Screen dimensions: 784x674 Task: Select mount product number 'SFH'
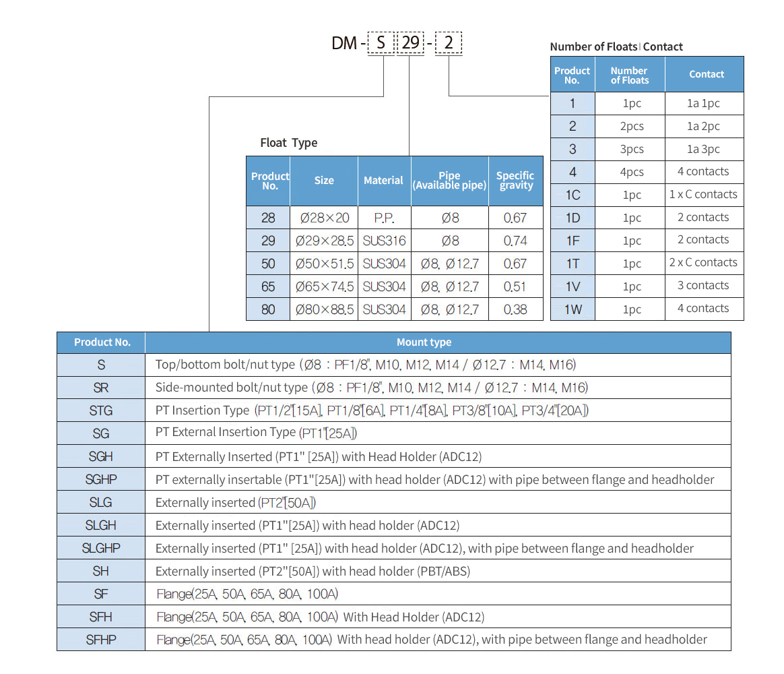101,617
